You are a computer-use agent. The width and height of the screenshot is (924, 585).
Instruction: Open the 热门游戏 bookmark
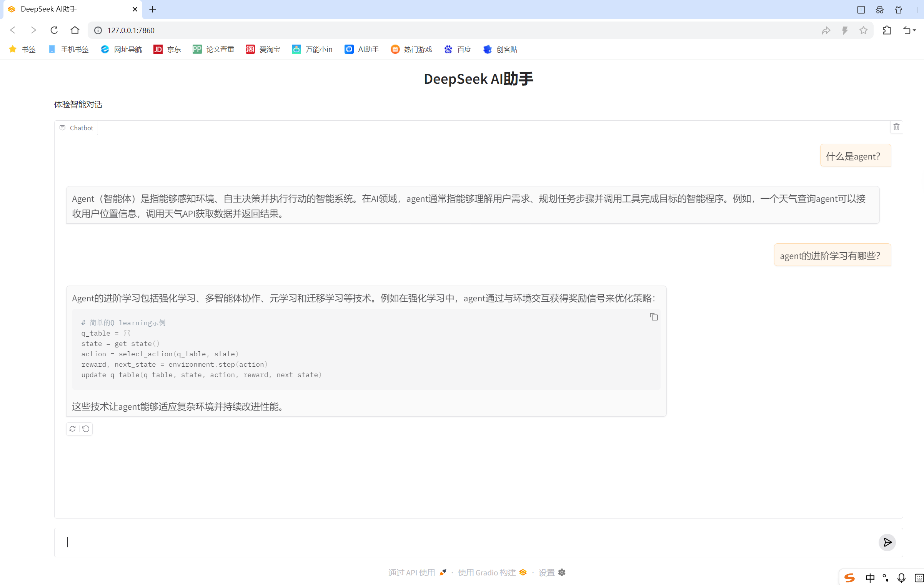point(411,50)
